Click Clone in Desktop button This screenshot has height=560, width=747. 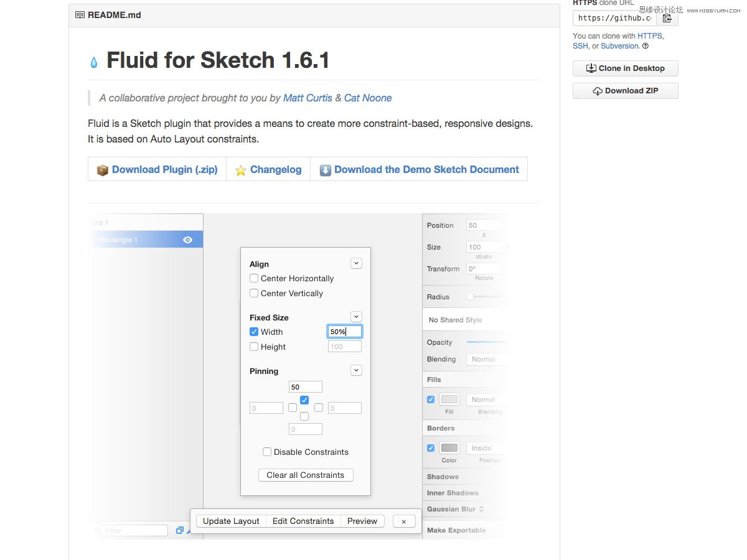pyautogui.click(x=626, y=68)
